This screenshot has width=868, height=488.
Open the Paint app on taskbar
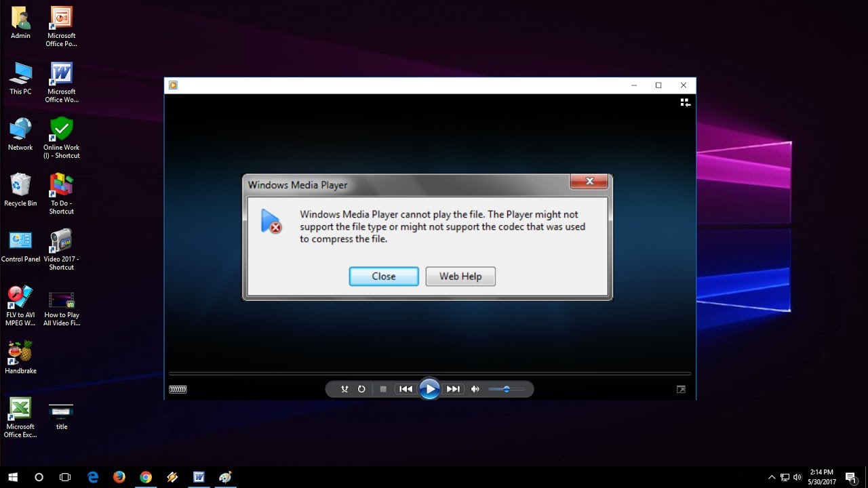[x=225, y=477]
